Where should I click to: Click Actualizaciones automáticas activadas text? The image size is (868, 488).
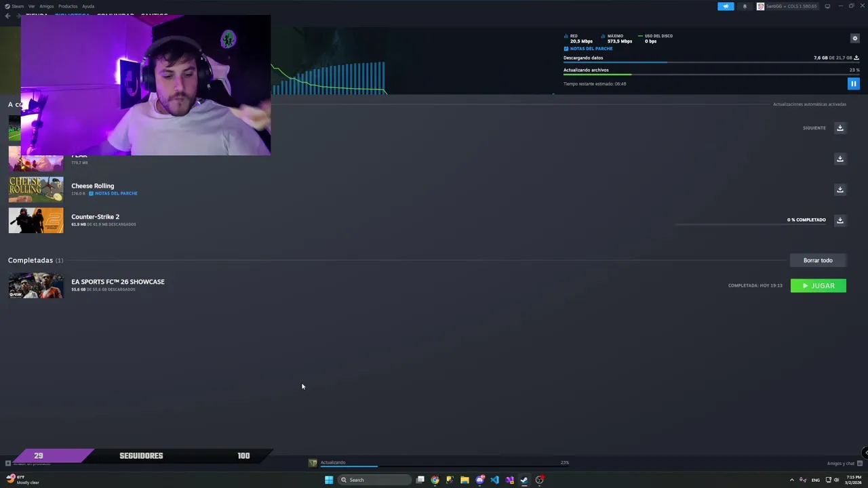click(x=810, y=104)
